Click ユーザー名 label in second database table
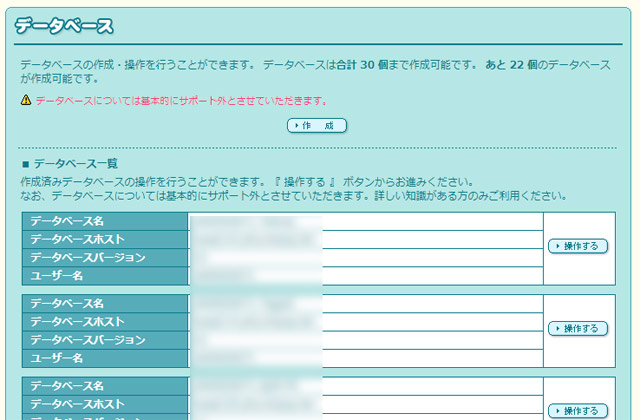Screen dimensions: 640x420 57,358
